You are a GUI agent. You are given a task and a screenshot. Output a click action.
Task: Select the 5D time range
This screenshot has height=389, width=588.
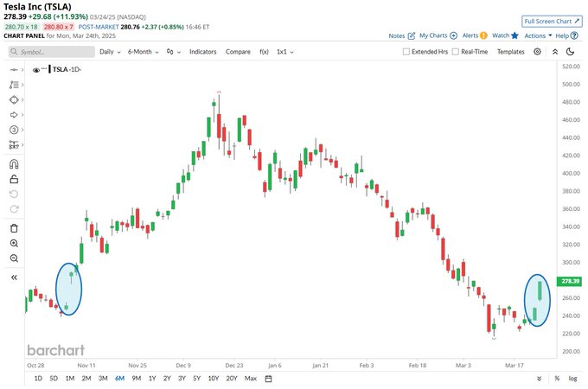(54, 379)
